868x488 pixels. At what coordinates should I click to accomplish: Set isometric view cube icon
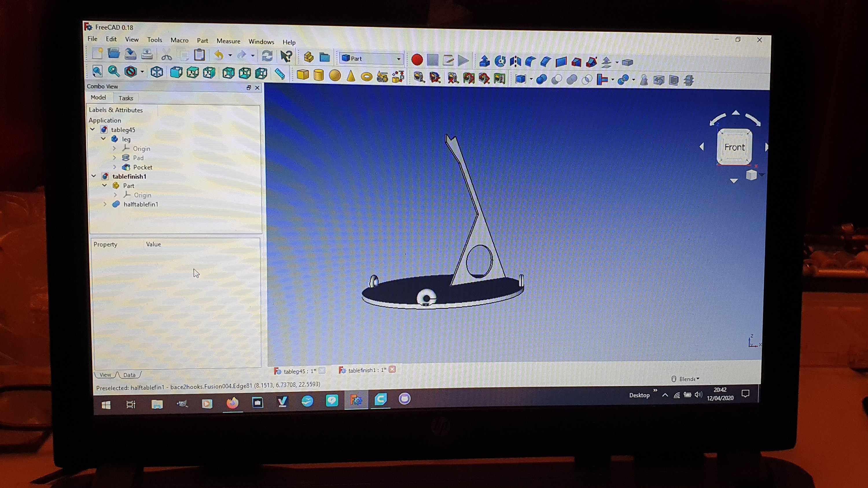click(157, 72)
